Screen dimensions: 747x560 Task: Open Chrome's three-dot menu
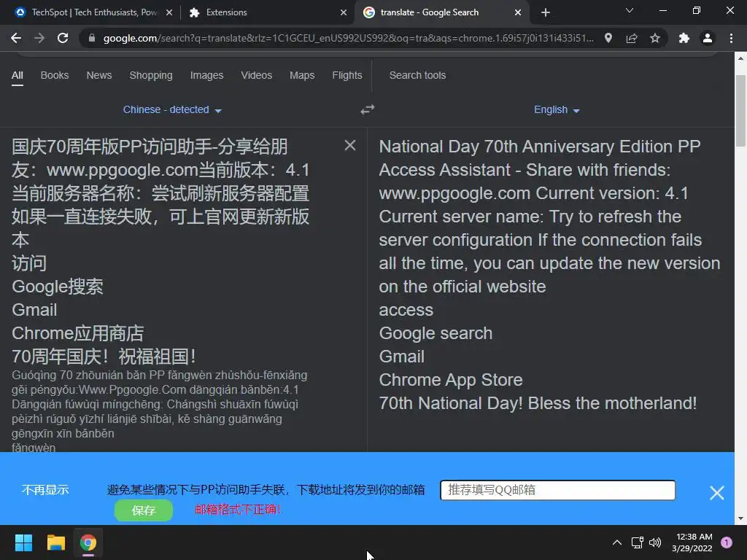click(x=731, y=38)
